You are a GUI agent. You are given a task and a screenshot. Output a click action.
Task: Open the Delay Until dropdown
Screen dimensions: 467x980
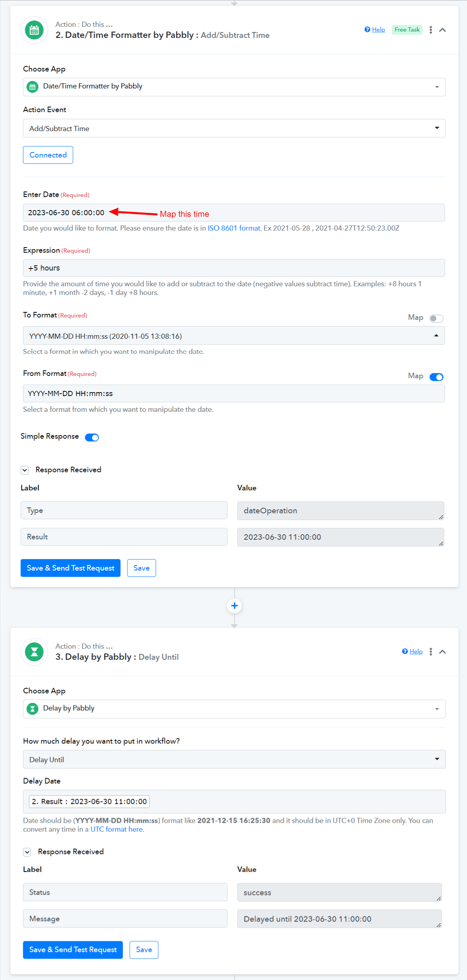234,759
